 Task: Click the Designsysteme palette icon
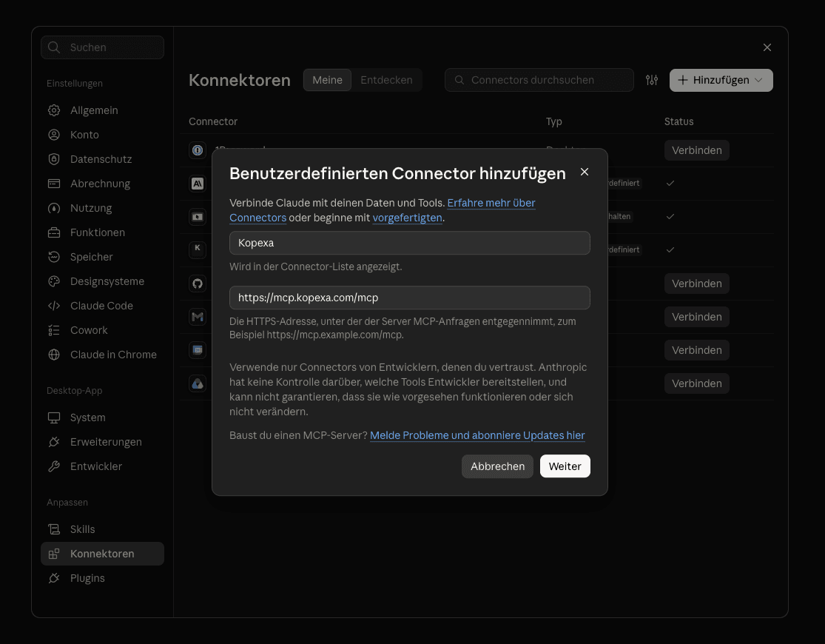54,281
